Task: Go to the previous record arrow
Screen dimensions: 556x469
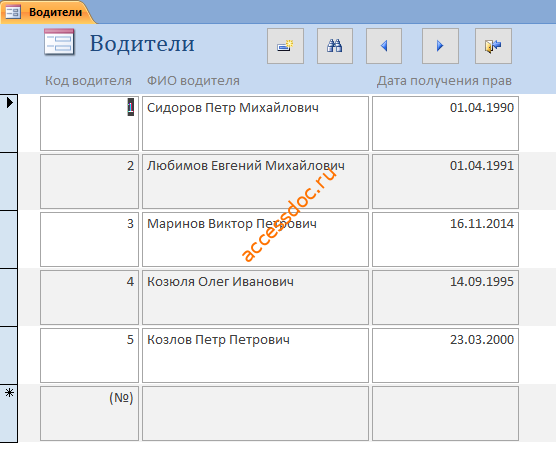Action: pos(384,46)
